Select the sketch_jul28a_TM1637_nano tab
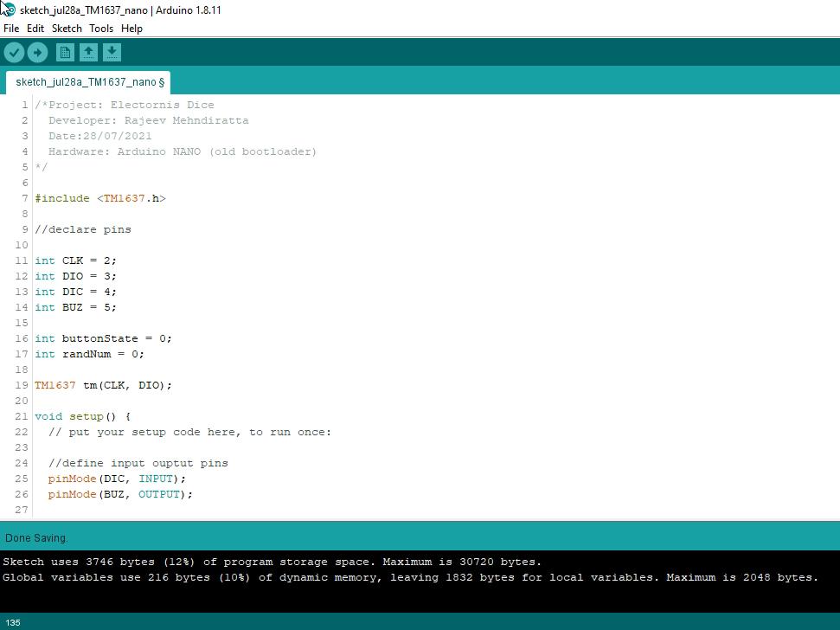Screen dimensions: 840x630 click(x=88, y=82)
